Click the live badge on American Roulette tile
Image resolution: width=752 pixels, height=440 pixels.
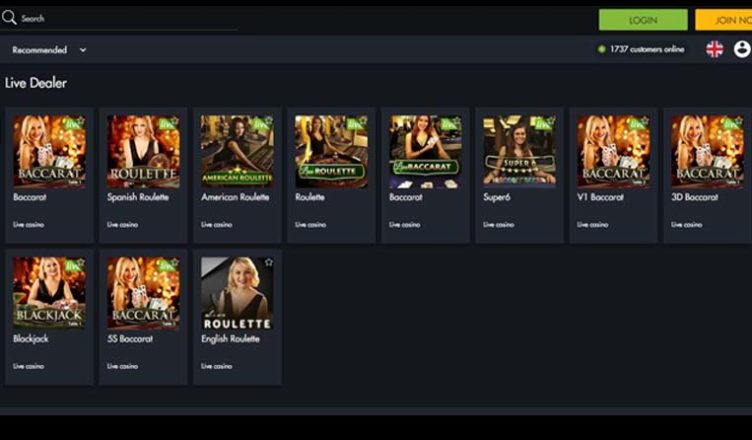pos(258,123)
